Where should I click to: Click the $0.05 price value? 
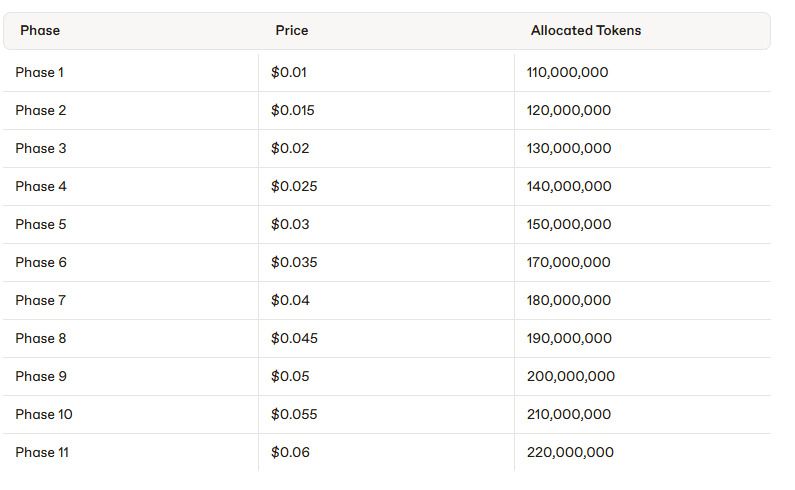[x=290, y=376]
